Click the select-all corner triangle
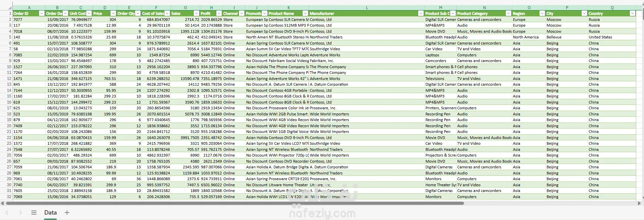The height and width of the screenshot is (220, 644). 9,7
